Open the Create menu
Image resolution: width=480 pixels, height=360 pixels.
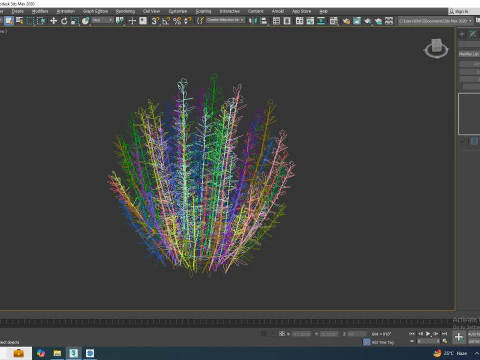[17, 11]
